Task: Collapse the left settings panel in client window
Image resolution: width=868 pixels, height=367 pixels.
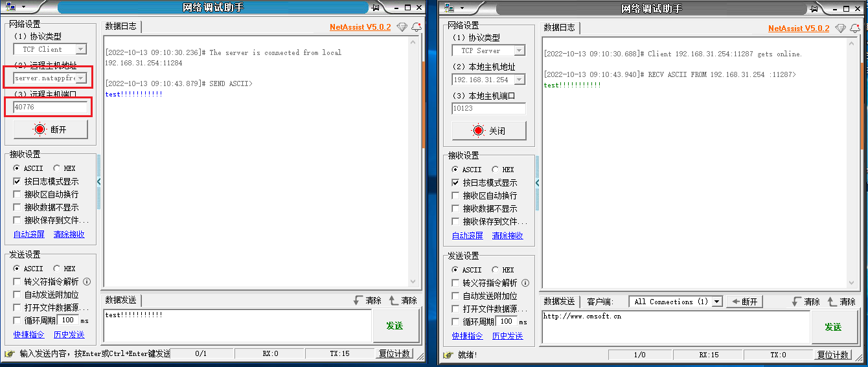Action: 99,182
